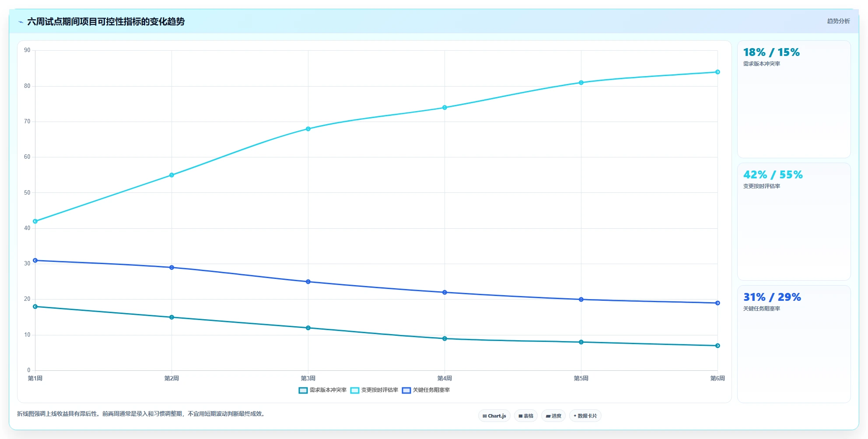Click the 趋势分析 label in the header
This screenshot has height=439, width=868.
click(838, 21)
